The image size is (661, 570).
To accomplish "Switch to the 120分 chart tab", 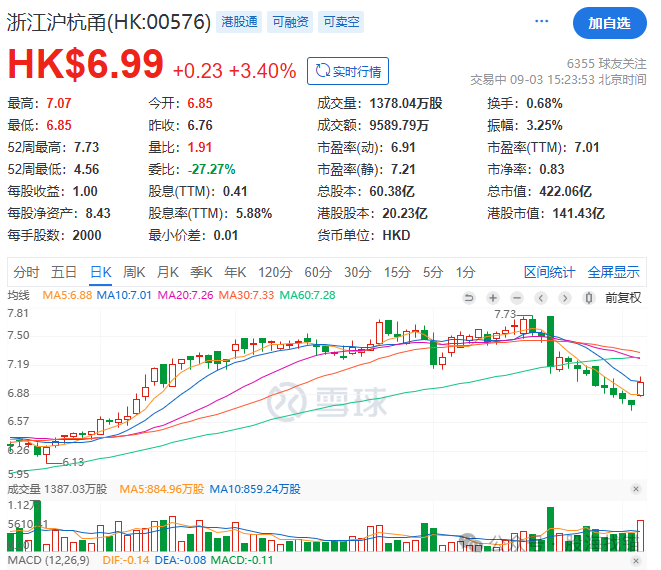I will (x=275, y=272).
